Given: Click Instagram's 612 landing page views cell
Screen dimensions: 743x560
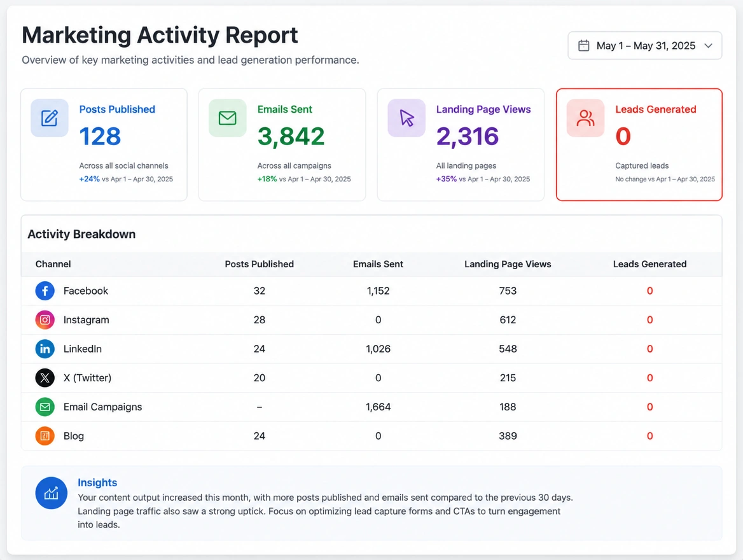Looking at the screenshot, I should pos(508,319).
